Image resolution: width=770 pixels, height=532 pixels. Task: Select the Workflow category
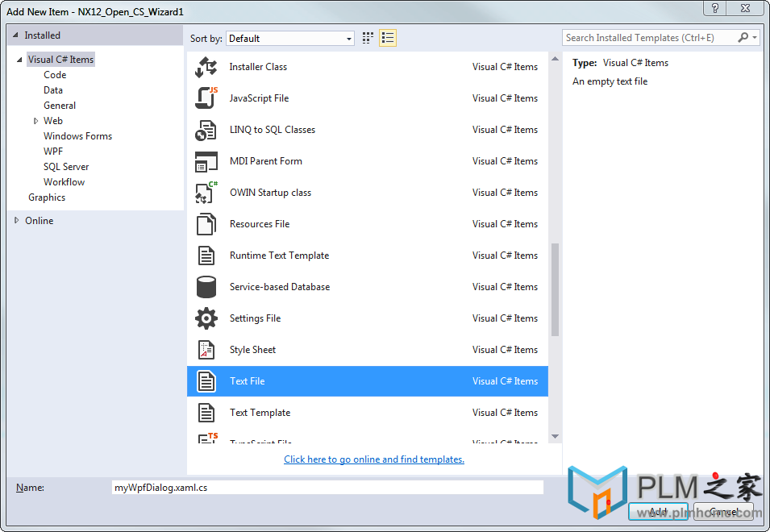click(x=64, y=182)
